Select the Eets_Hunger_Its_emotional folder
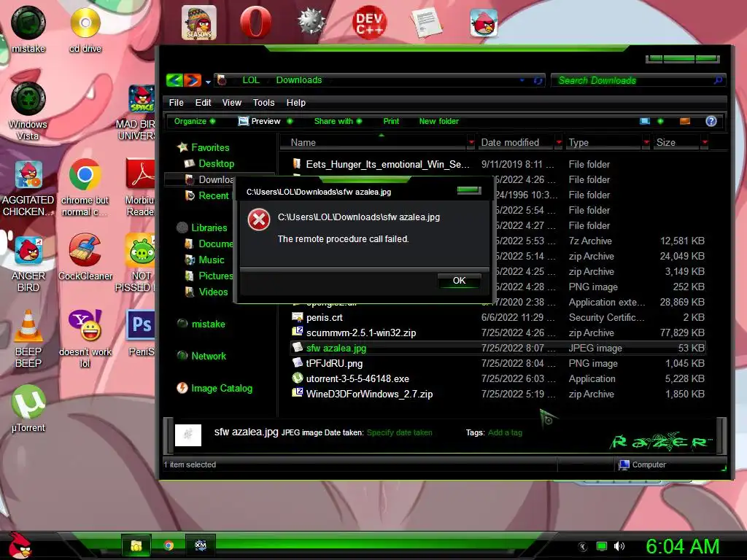 [387, 164]
